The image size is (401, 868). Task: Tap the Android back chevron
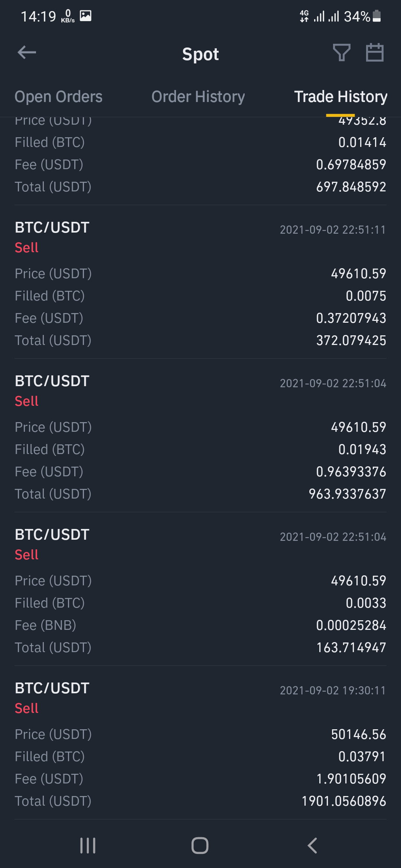(313, 846)
